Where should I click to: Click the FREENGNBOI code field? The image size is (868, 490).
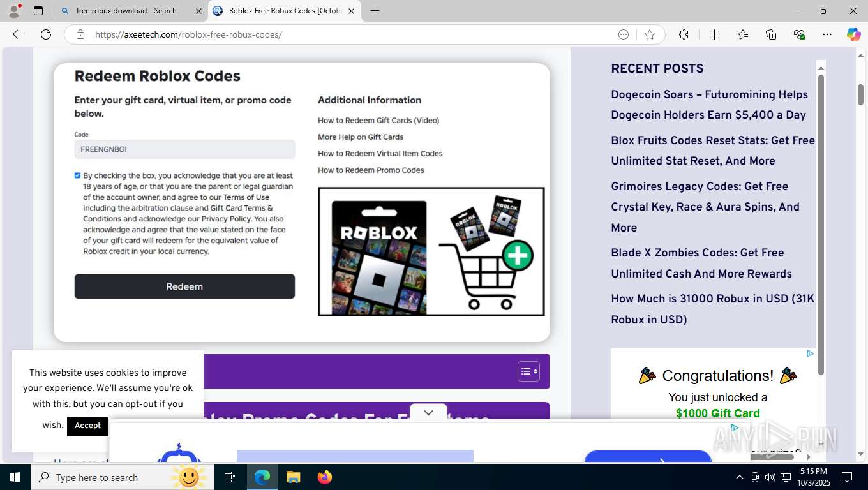[x=184, y=149]
